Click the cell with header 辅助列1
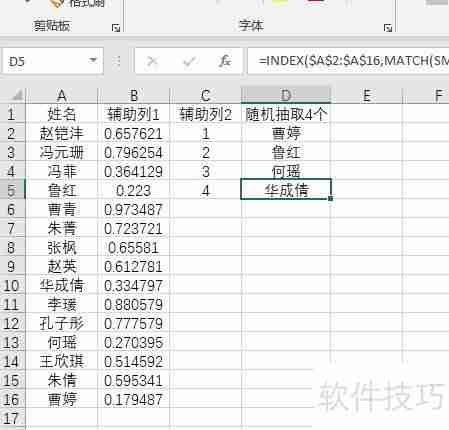This screenshot has width=449, height=430. pyautogui.click(x=134, y=115)
